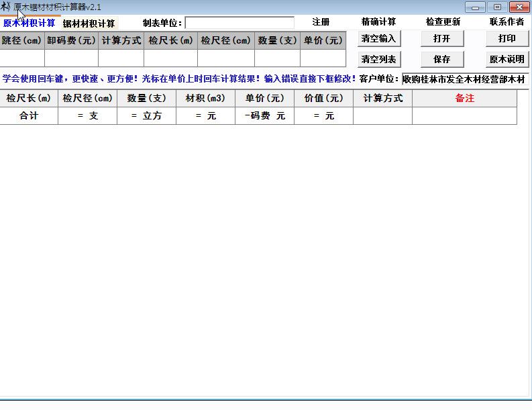
Task: Click the app icon in the title bar
Action: click(x=6, y=7)
